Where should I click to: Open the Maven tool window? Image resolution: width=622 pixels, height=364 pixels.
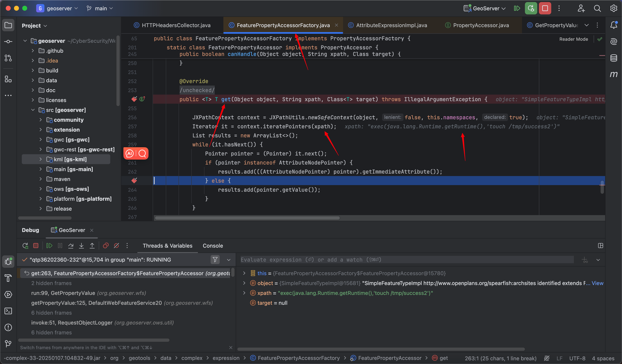(x=614, y=74)
